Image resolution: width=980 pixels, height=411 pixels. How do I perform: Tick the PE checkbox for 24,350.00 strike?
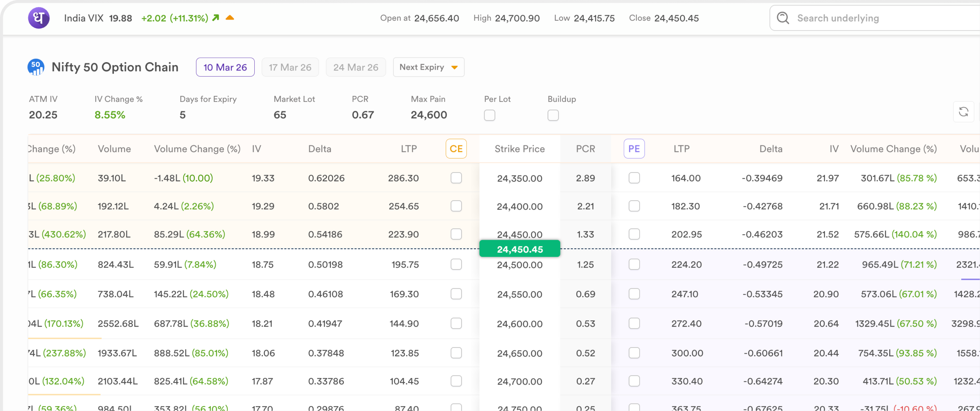pos(634,178)
